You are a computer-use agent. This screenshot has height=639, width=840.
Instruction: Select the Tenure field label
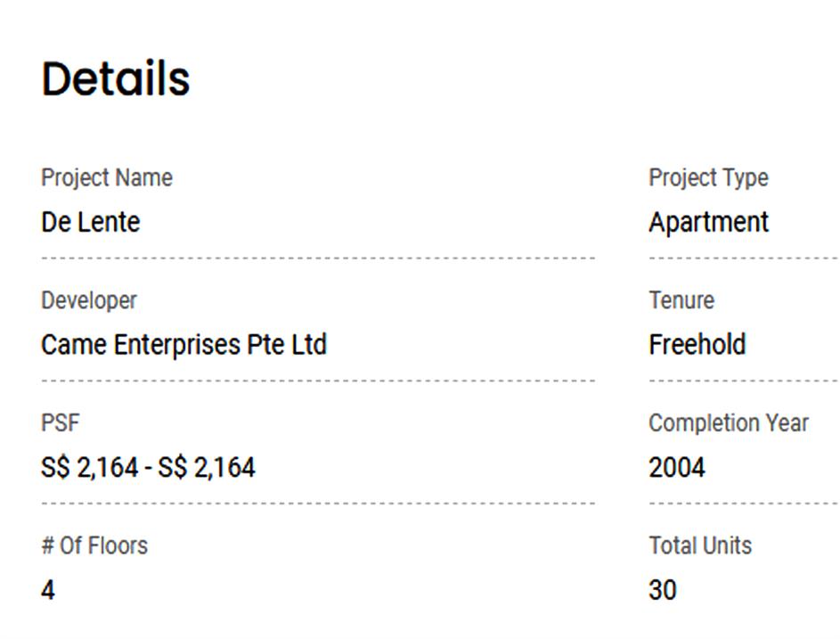681,300
